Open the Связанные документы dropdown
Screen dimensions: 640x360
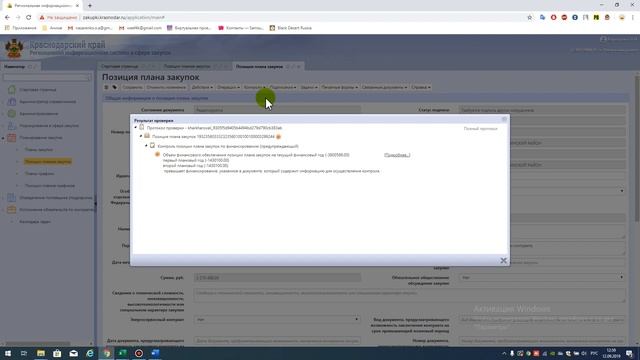point(384,87)
